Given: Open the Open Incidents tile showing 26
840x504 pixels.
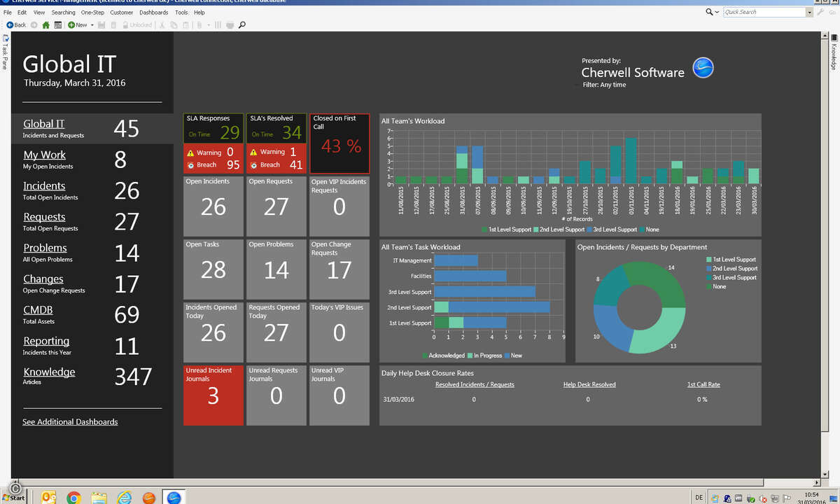Looking at the screenshot, I should (x=213, y=206).
